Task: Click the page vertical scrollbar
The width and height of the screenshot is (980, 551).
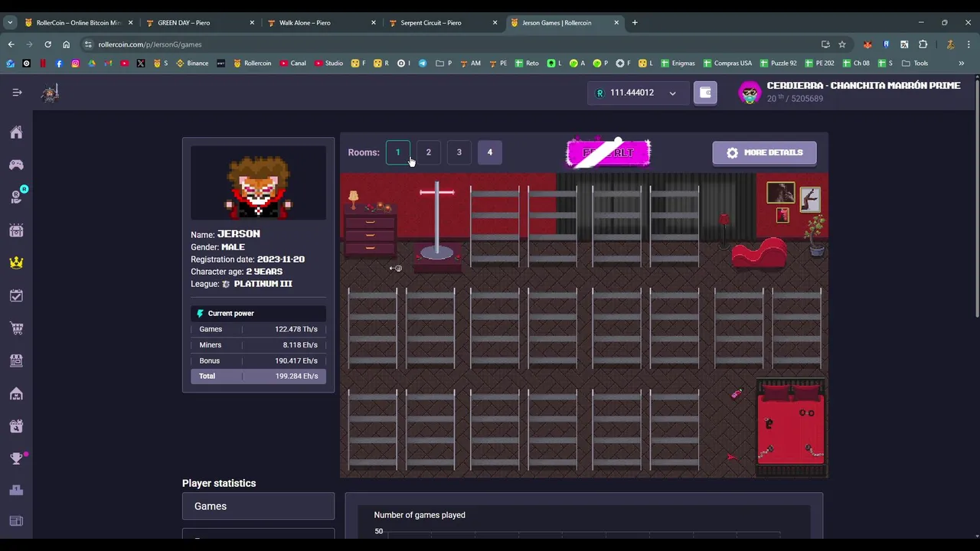Action: (x=977, y=199)
